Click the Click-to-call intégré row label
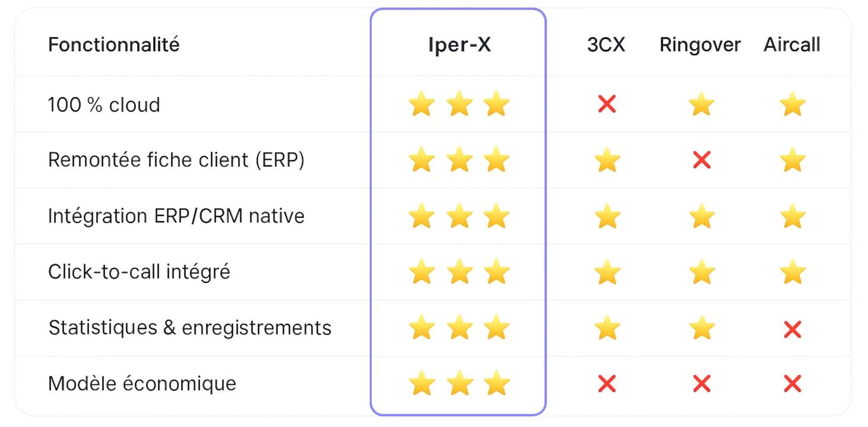This screenshot has height=427, width=868. [139, 272]
